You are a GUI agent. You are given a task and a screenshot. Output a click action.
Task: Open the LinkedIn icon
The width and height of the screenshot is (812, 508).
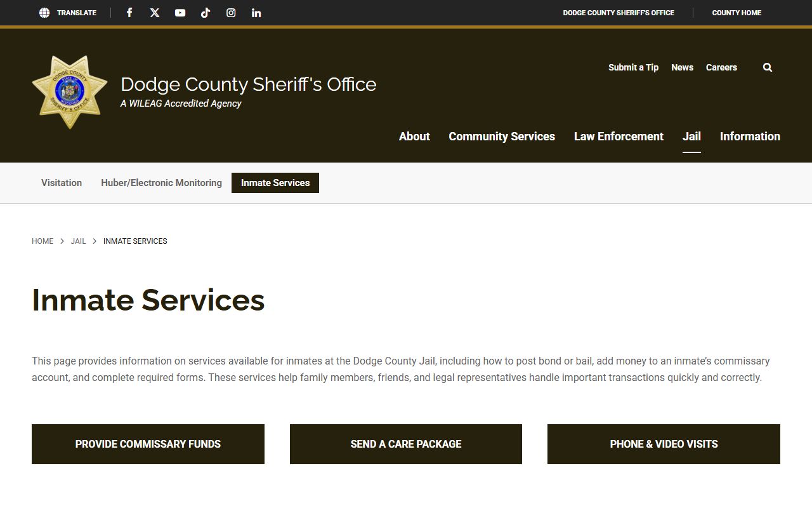click(x=256, y=13)
